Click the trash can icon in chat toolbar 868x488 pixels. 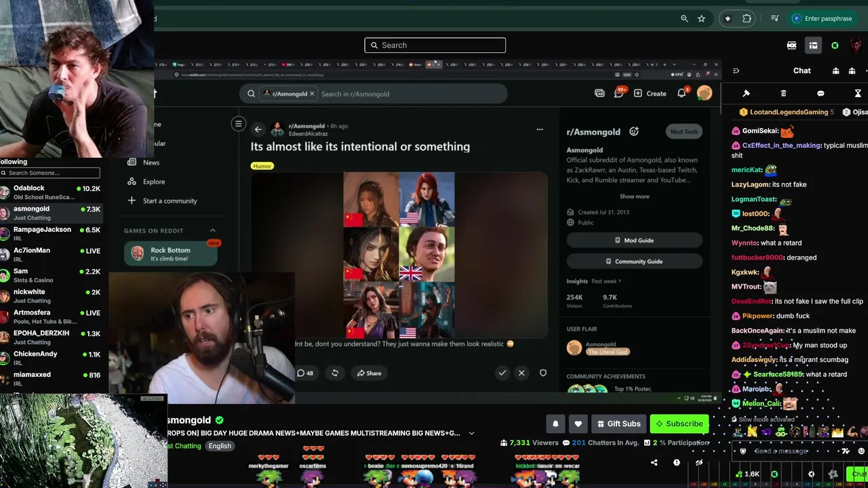tap(783, 93)
